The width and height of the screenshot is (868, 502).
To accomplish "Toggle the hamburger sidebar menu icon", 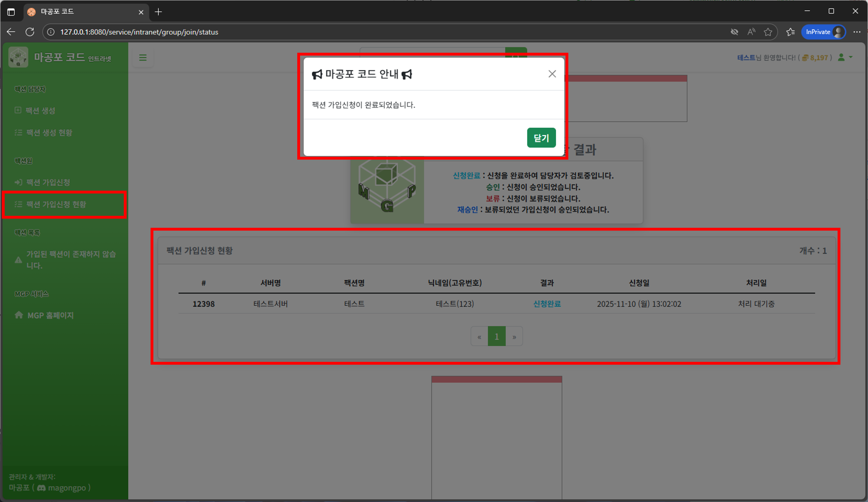I will [143, 58].
